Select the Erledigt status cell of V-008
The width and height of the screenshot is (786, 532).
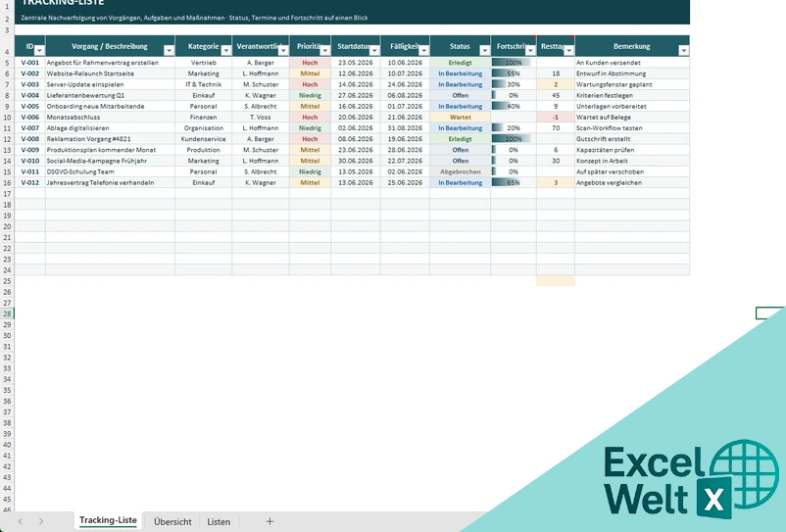pos(461,139)
